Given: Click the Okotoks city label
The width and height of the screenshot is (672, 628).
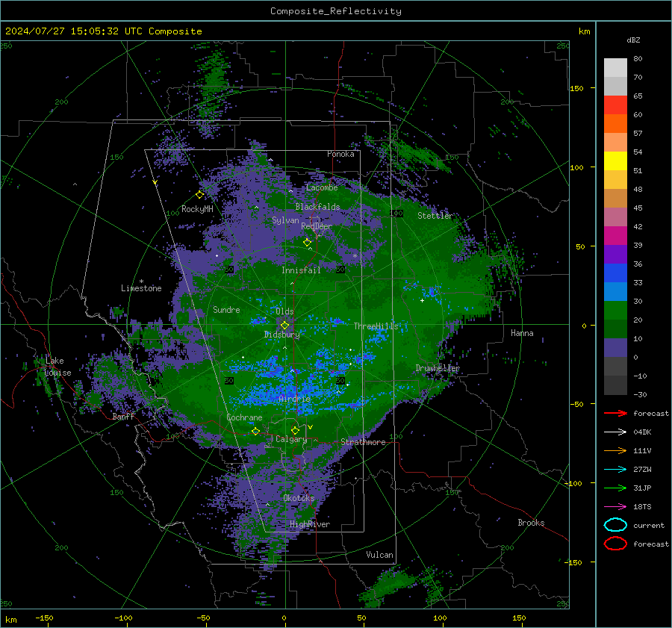Looking at the screenshot, I should click(299, 498).
